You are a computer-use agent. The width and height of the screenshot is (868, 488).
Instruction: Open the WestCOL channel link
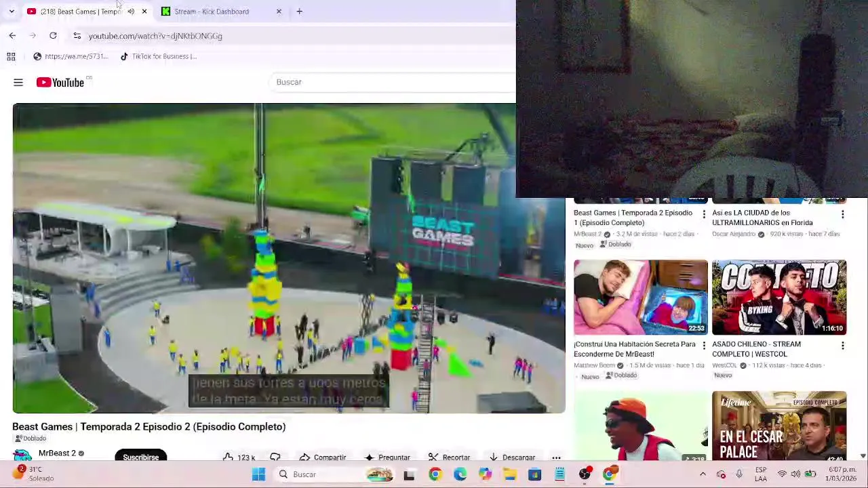(x=725, y=365)
